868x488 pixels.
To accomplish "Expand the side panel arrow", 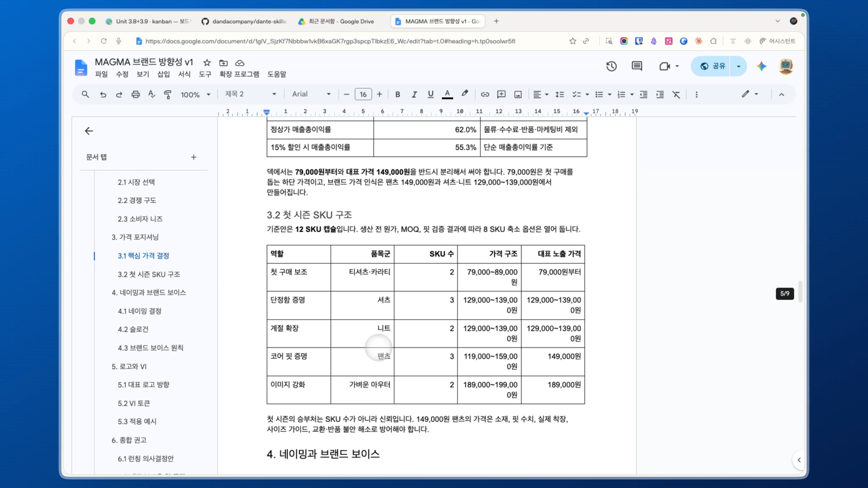I will tap(799, 460).
